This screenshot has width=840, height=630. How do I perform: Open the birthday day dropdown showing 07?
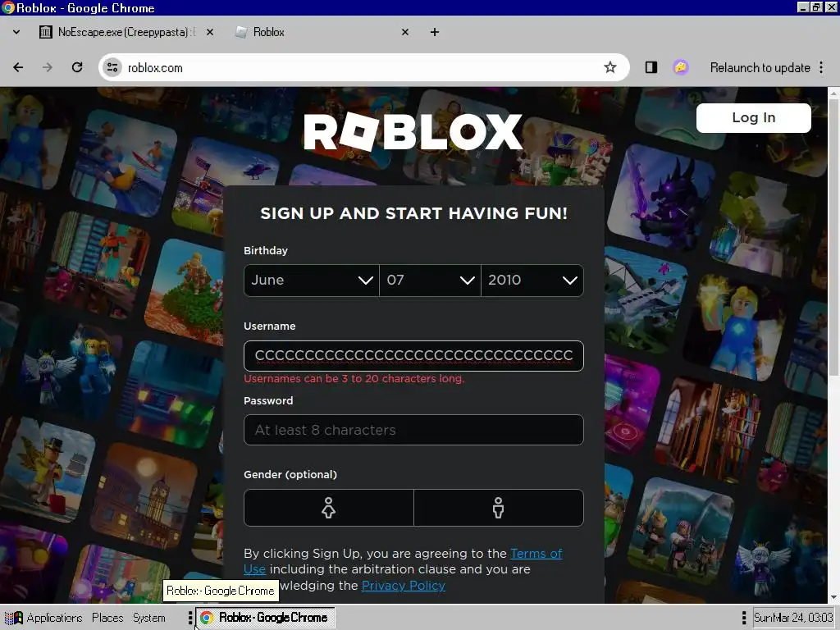[430, 281]
